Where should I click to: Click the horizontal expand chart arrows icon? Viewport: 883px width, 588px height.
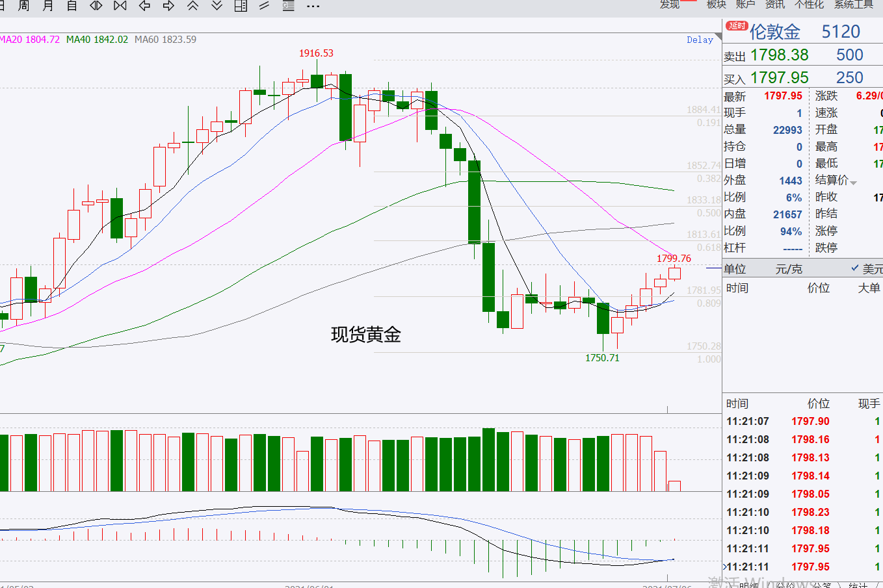96,6
